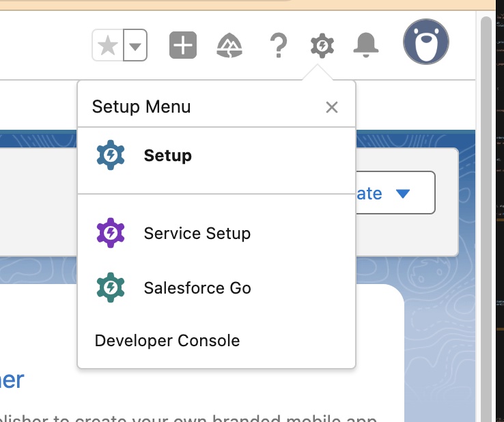Click the blue Setup gear icon
Viewport: 504px width, 422px height.
(x=111, y=155)
